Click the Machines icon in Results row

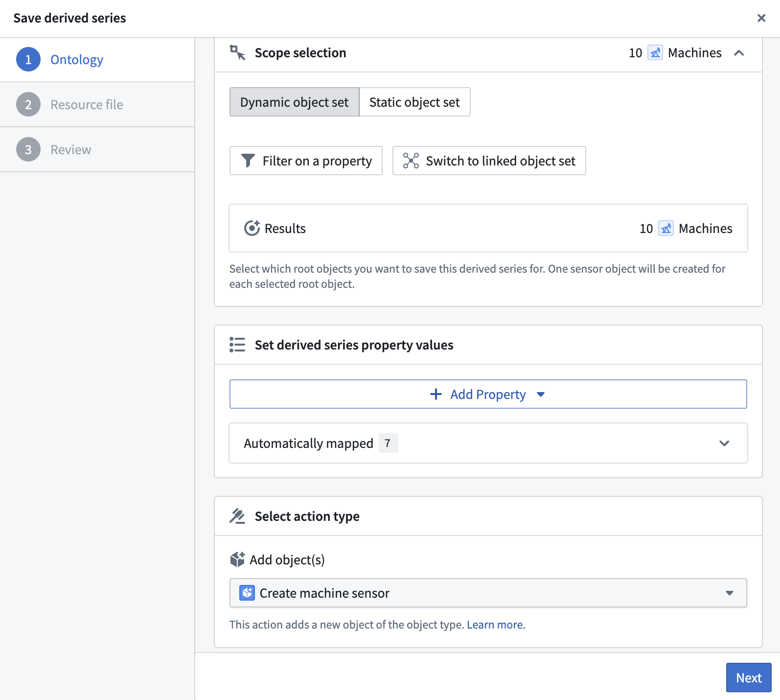pos(666,228)
